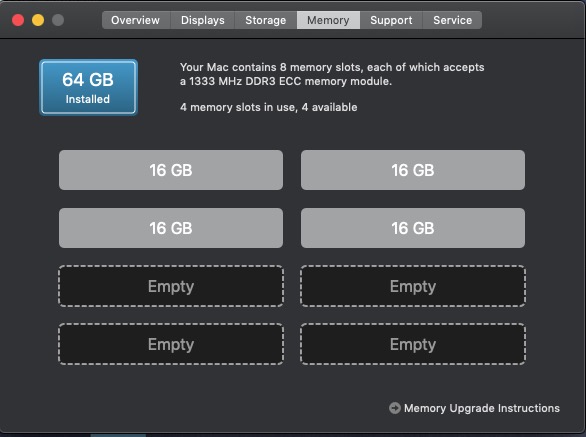Close the window with the red button
The width and height of the screenshot is (586, 437).
(18, 20)
